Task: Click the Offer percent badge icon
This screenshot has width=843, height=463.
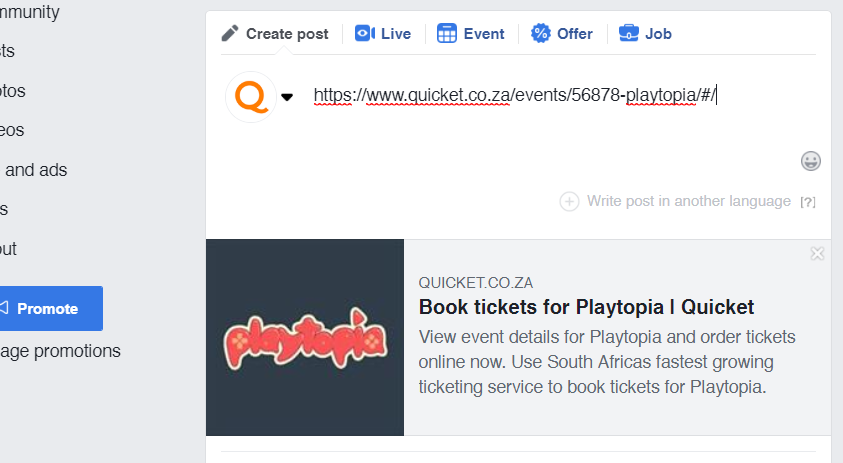Action: pos(541,33)
